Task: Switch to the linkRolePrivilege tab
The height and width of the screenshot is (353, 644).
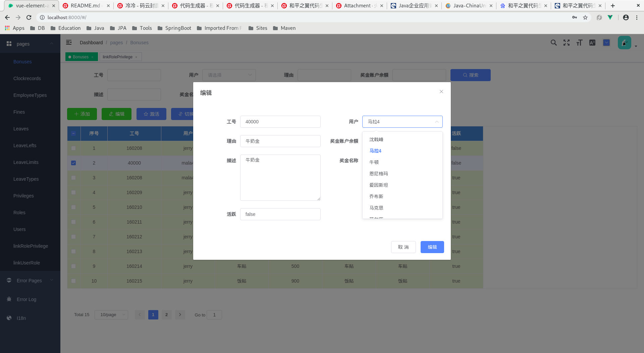Action: click(118, 57)
